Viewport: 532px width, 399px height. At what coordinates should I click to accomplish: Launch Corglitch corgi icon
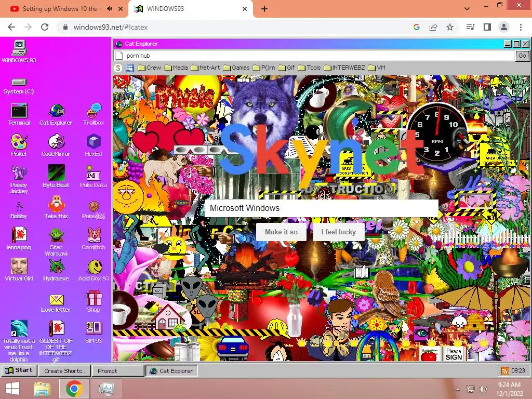94,239
